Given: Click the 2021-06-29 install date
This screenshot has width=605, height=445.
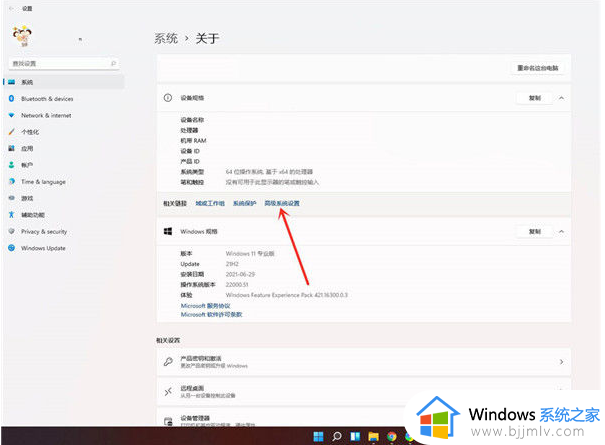Looking at the screenshot, I should tap(240, 274).
